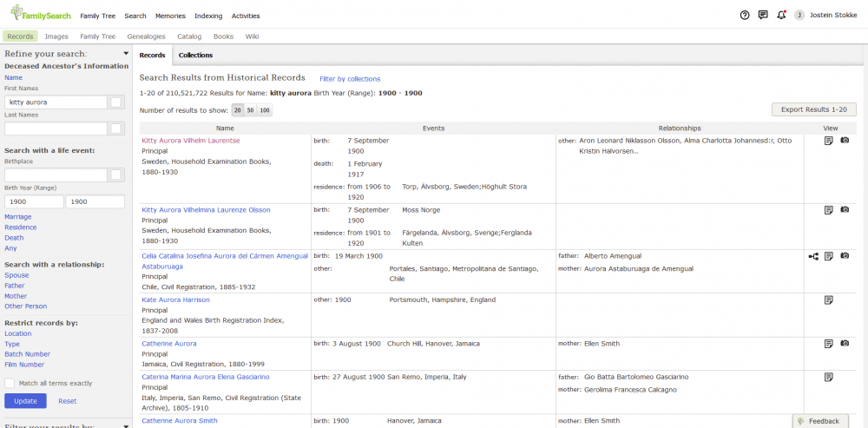Expand Death life event option
Screen dimensions: 868x428
14,238
